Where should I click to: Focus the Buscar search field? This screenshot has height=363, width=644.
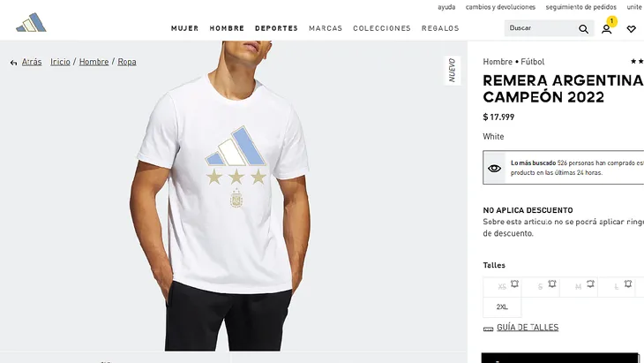click(541, 28)
